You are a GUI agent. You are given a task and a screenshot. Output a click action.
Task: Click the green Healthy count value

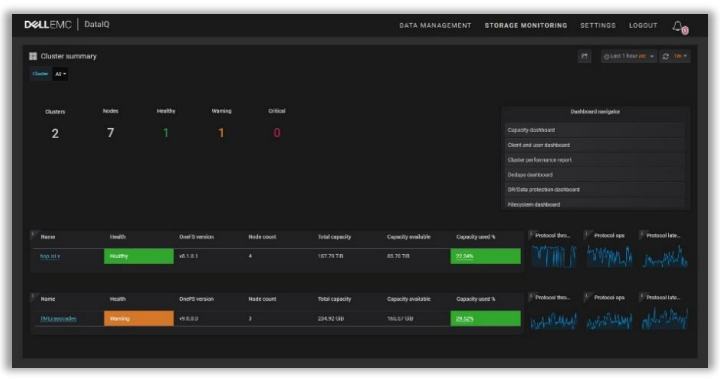coord(166,133)
